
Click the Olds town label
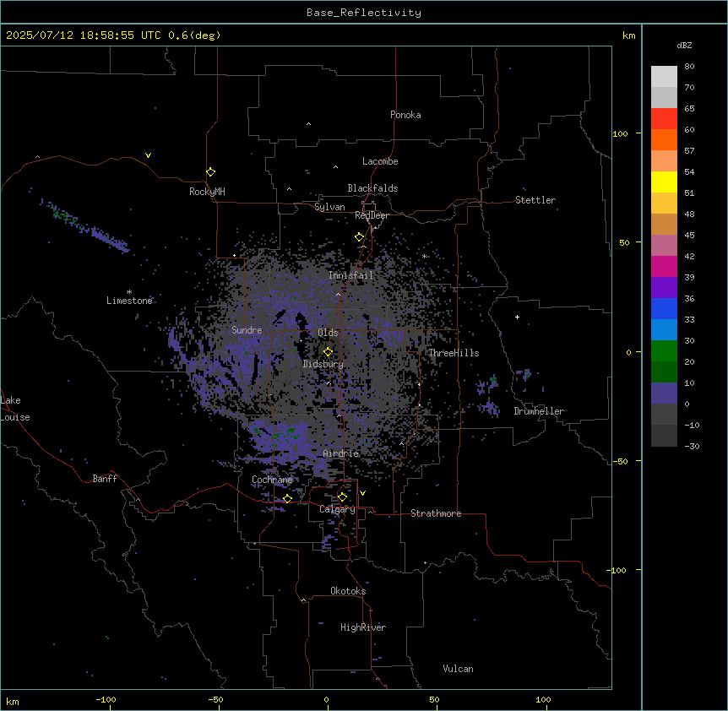click(x=328, y=333)
